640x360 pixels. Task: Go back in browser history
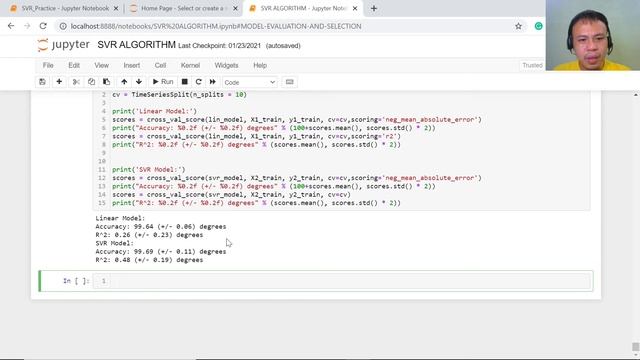(x=11, y=26)
